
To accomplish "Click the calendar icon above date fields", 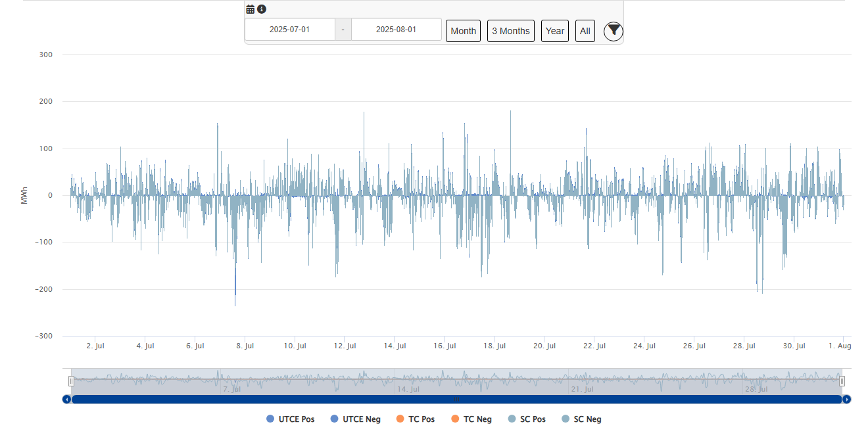I will (x=250, y=9).
